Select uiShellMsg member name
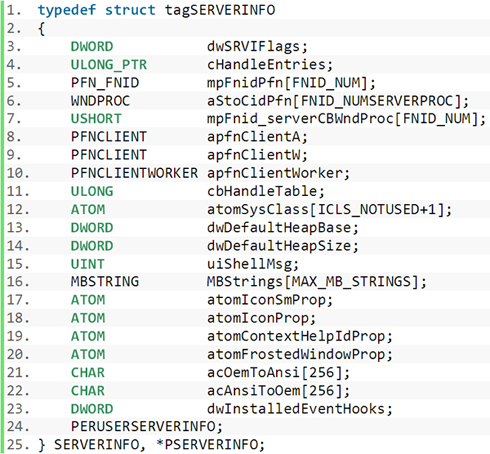This screenshot has height=454, width=490. 249,264
